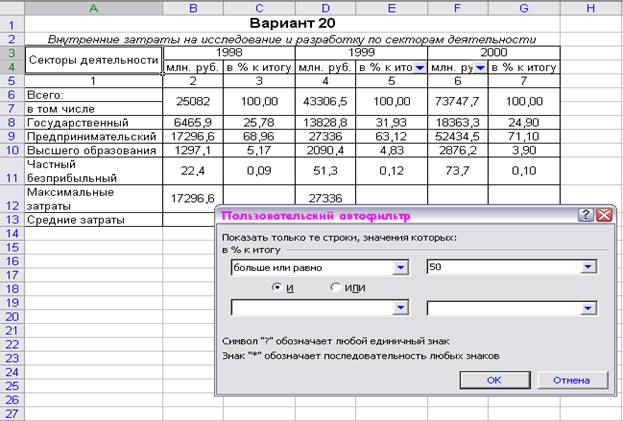
Task: Open the 'больше или равно' condition dropdown
Action: (x=400, y=268)
